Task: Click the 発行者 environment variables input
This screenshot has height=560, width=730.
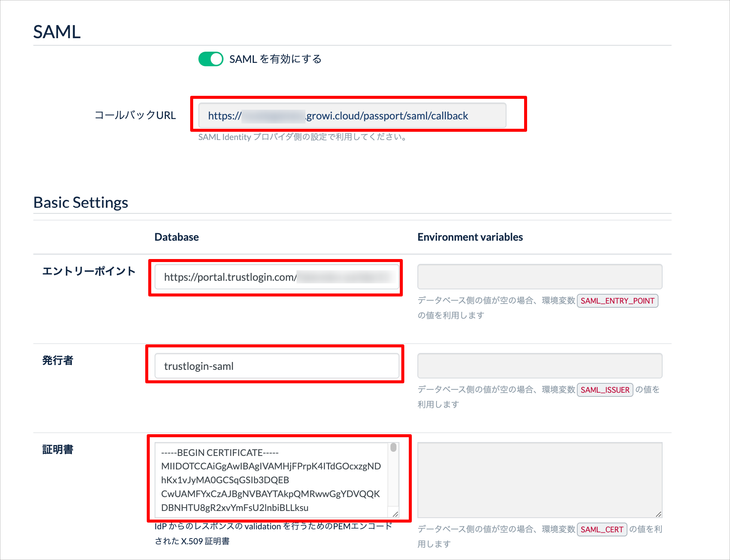Action: click(x=539, y=366)
